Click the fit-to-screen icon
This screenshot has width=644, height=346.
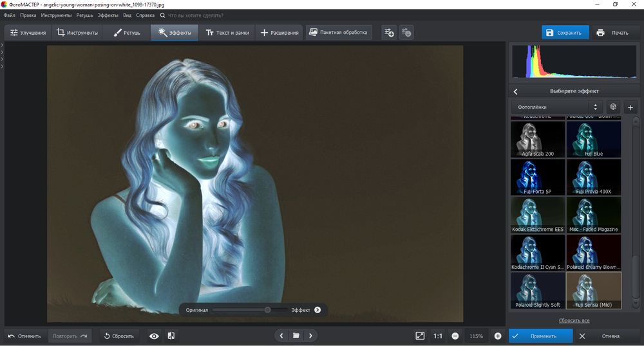pos(420,336)
